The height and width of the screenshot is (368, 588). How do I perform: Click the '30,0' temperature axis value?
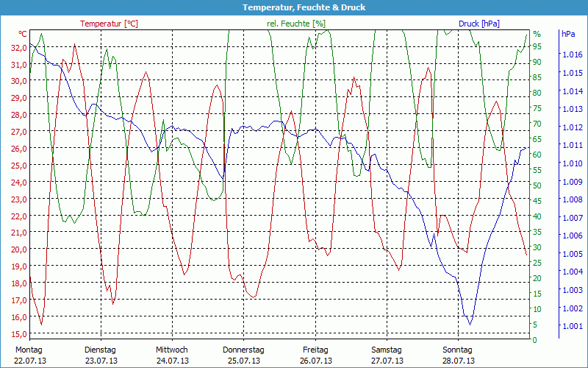point(19,81)
